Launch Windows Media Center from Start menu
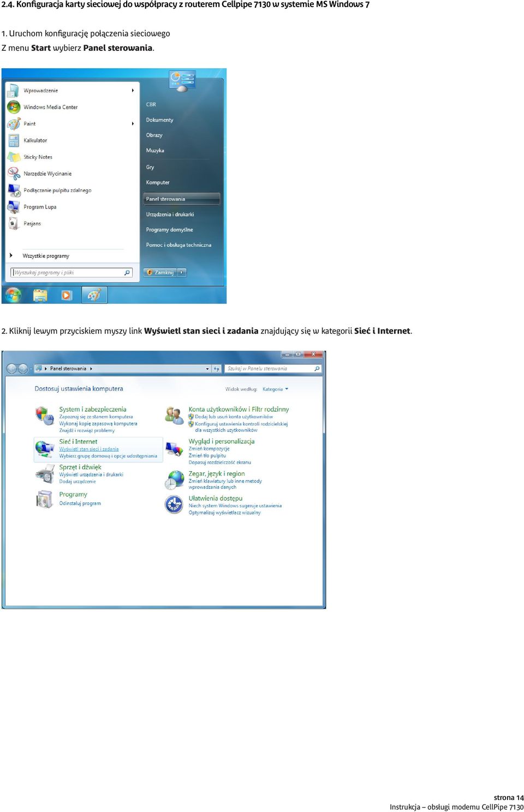Image resolution: width=524 pixels, height=812 pixels. pyautogui.click(x=50, y=107)
